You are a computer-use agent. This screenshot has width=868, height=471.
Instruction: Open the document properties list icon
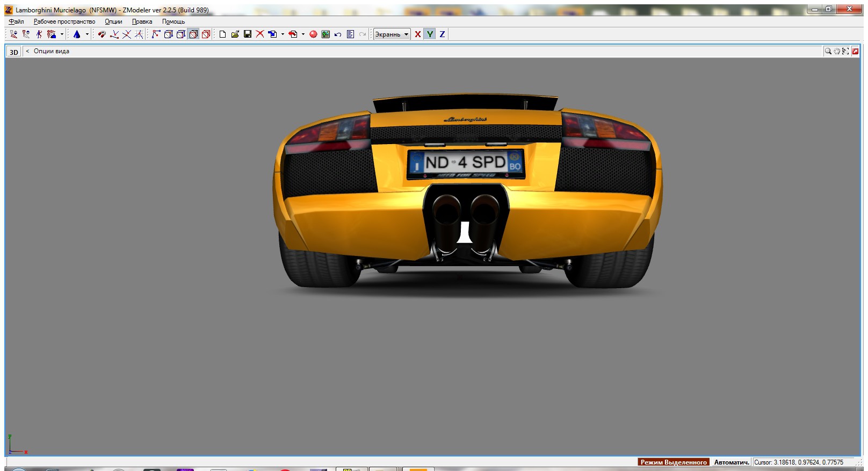[350, 34]
